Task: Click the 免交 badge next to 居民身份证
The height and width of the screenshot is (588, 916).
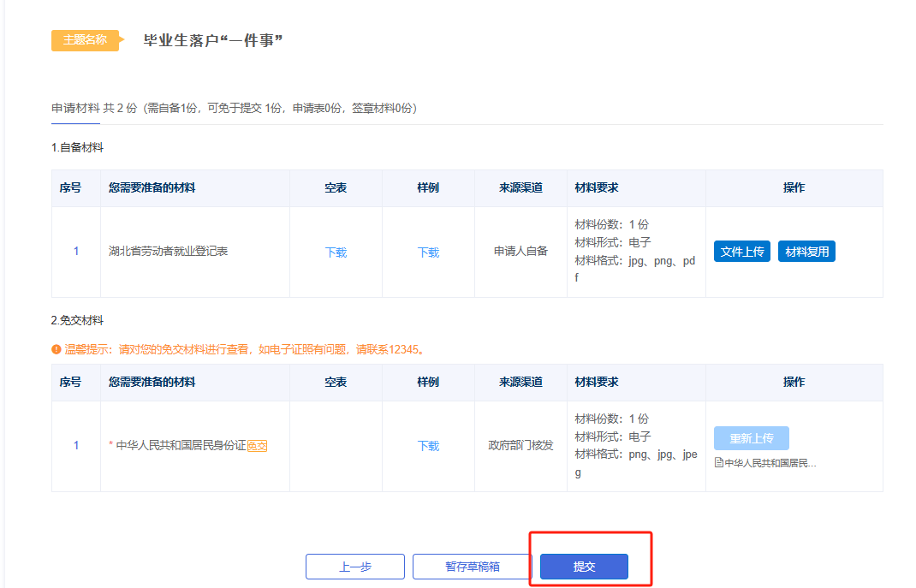Action: [258, 446]
